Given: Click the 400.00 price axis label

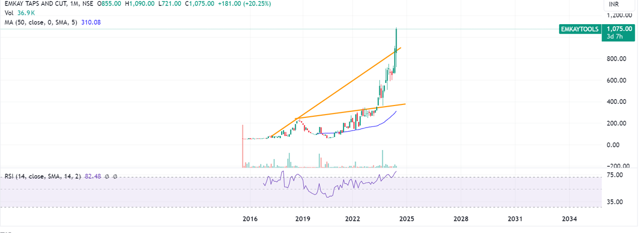Looking at the screenshot, I should [x=617, y=102].
